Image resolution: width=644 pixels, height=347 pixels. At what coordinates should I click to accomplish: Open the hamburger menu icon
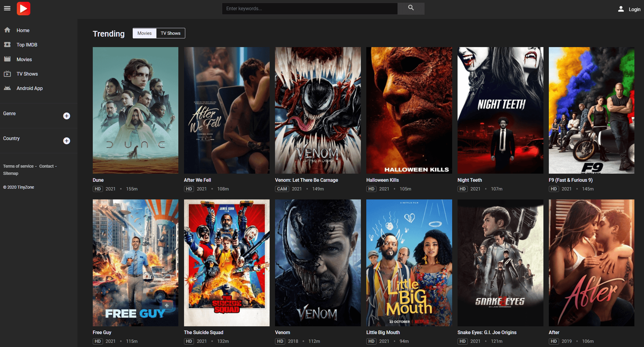(7, 8)
